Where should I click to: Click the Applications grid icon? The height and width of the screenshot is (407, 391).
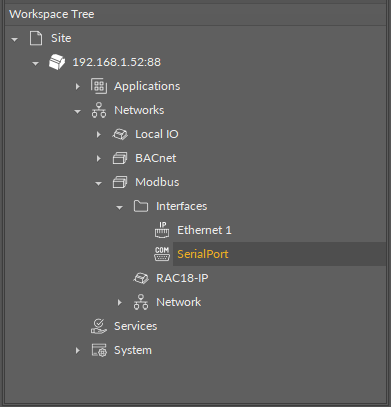99,86
